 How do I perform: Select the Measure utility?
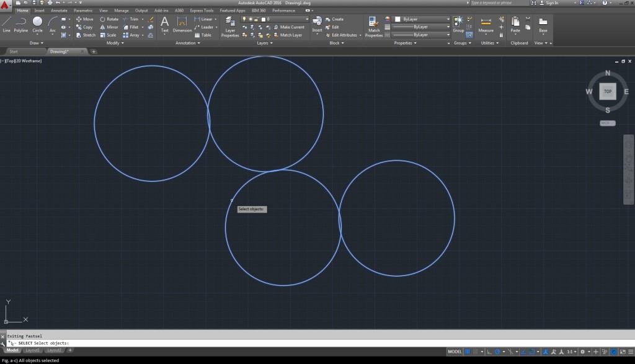pos(486,25)
